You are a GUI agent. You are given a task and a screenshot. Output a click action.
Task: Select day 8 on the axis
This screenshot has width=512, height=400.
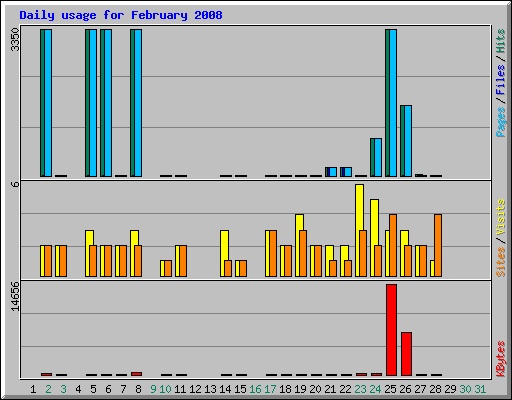138,389
